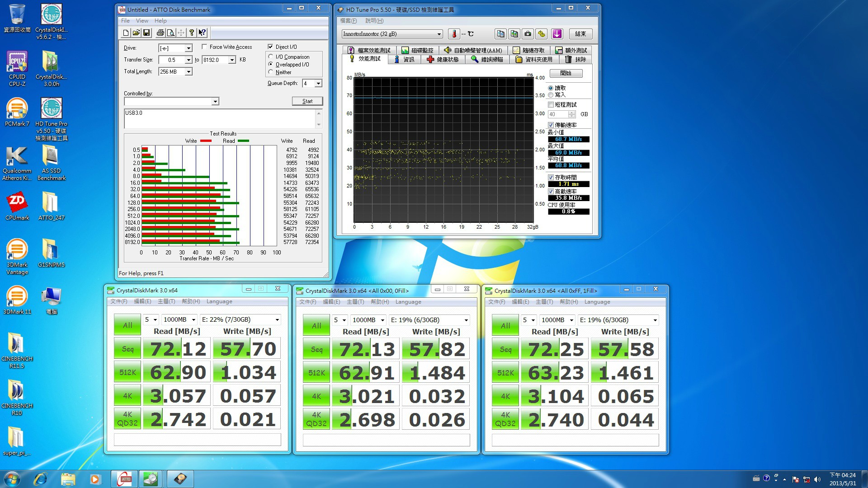
Task: Click the 開始 start button in HD Tune
Action: click(x=566, y=73)
